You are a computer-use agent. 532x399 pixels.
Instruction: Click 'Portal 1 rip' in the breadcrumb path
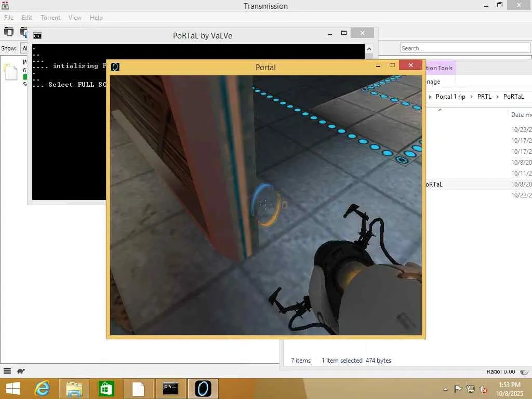click(x=450, y=97)
